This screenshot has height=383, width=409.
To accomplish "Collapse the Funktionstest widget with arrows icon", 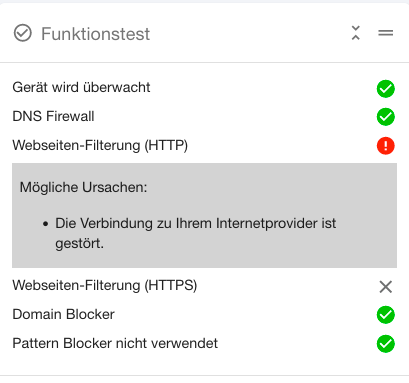I will click(x=356, y=33).
